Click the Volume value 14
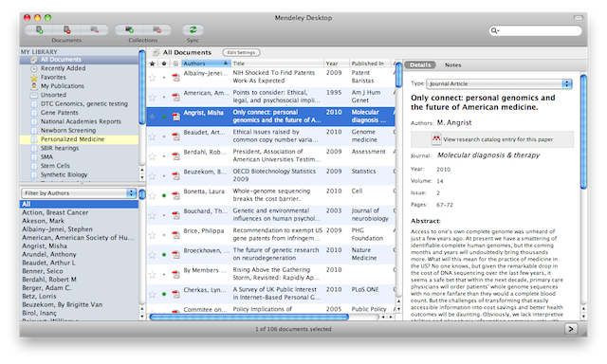The image size is (607, 364). pos(440,181)
